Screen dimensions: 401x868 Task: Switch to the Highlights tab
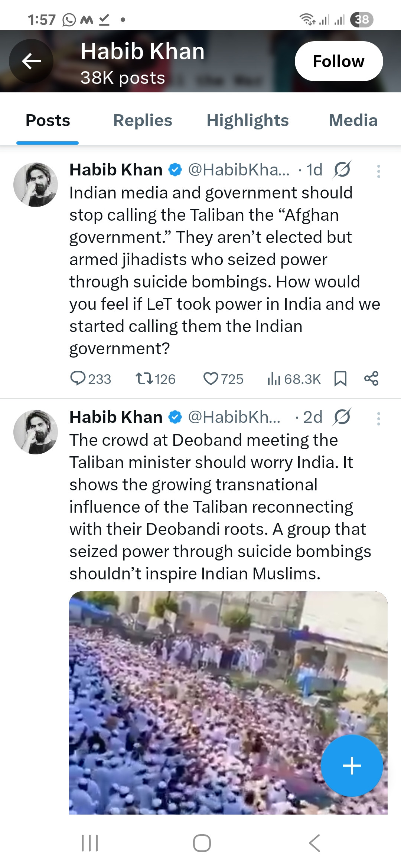pos(248,121)
